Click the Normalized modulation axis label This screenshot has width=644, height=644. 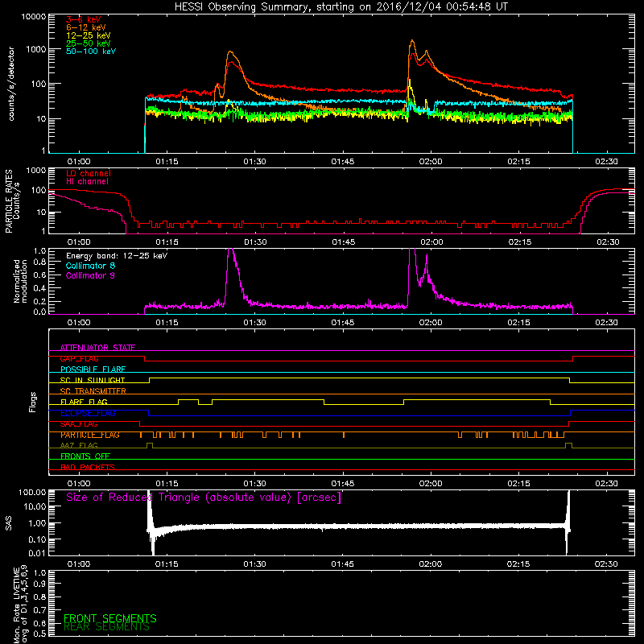[20, 281]
